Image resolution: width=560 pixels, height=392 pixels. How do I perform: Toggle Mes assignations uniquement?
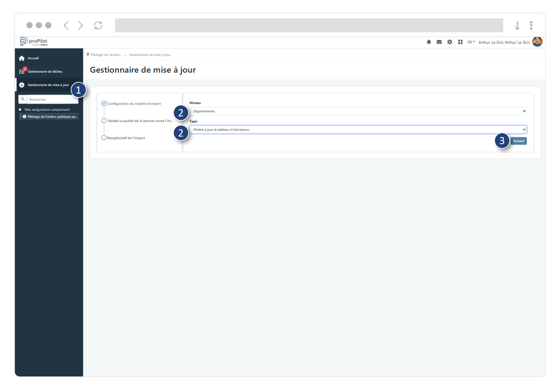[47, 109]
